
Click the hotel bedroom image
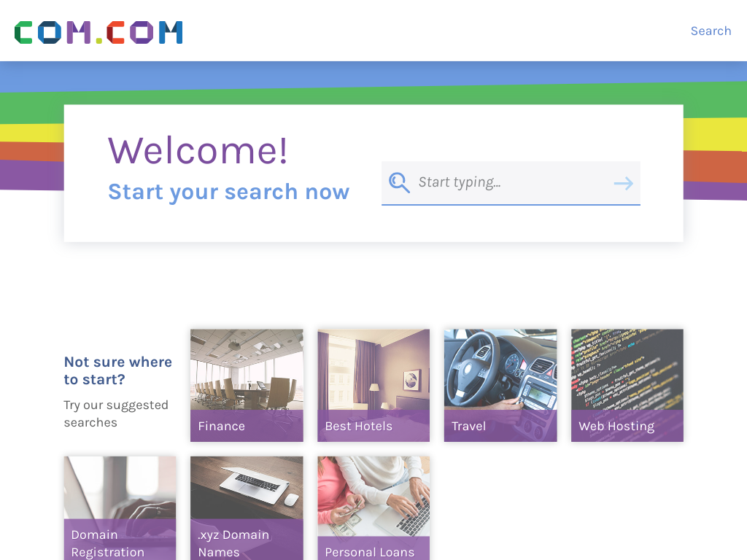(x=373, y=370)
